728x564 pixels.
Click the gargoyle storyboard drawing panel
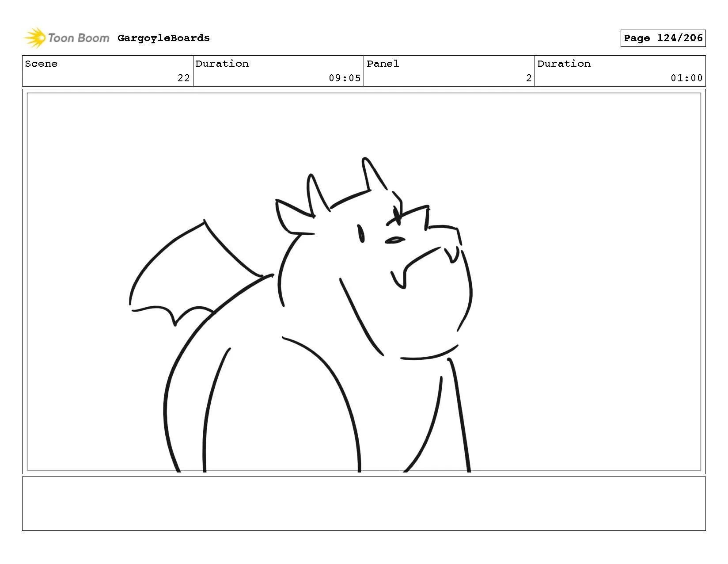pos(364,282)
